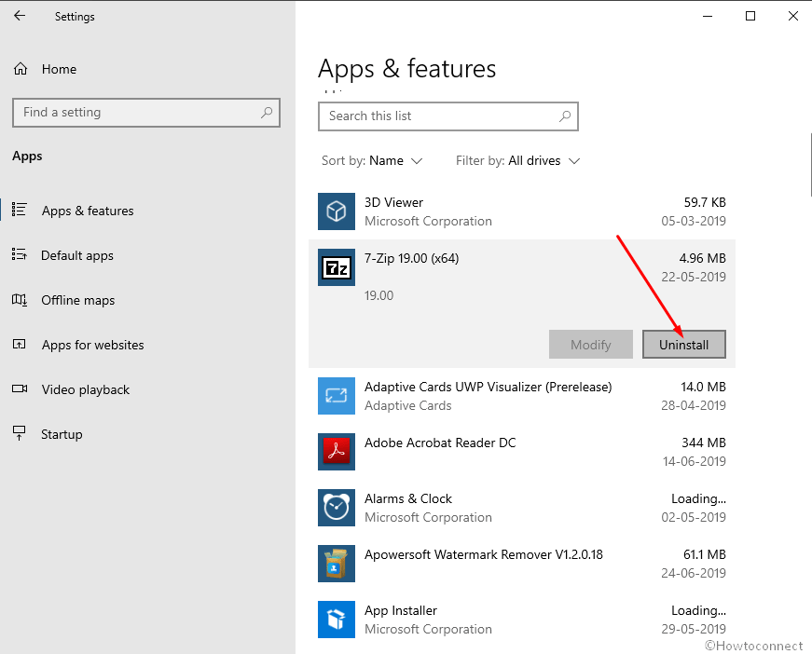Click the Adobe Acrobat Reader icon
This screenshot has height=654, width=812.
[x=337, y=452]
